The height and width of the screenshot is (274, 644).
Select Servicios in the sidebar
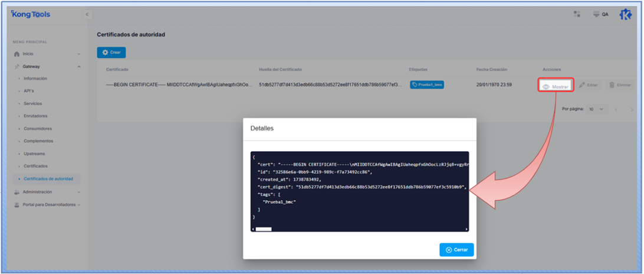click(32, 103)
